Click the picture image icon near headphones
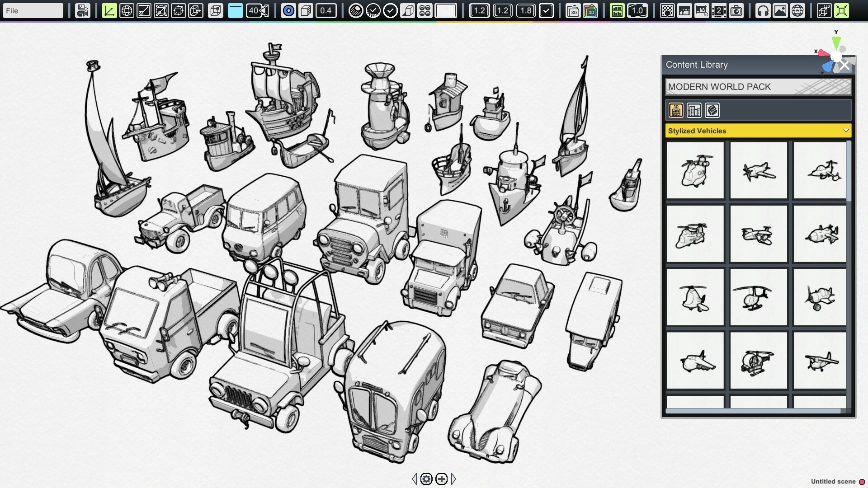Viewport: 868px width, 488px height. tap(780, 10)
